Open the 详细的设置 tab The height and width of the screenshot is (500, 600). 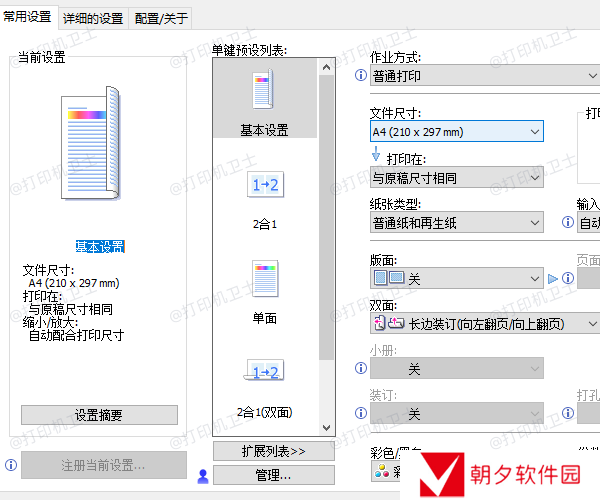coord(93,18)
